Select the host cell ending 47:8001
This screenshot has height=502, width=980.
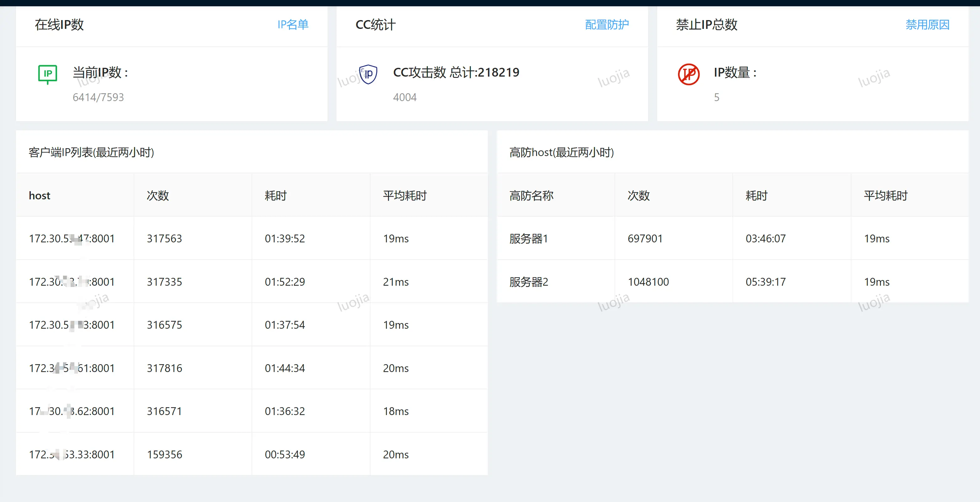click(72, 239)
